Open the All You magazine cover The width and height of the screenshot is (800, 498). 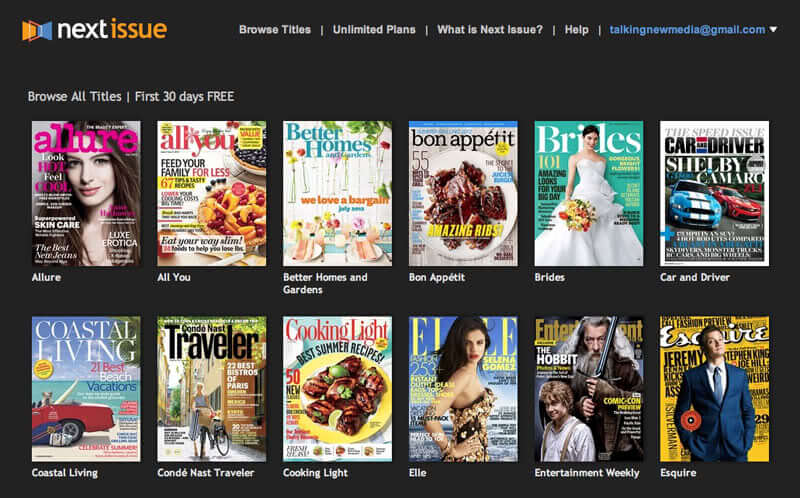(x=212, y=193)
